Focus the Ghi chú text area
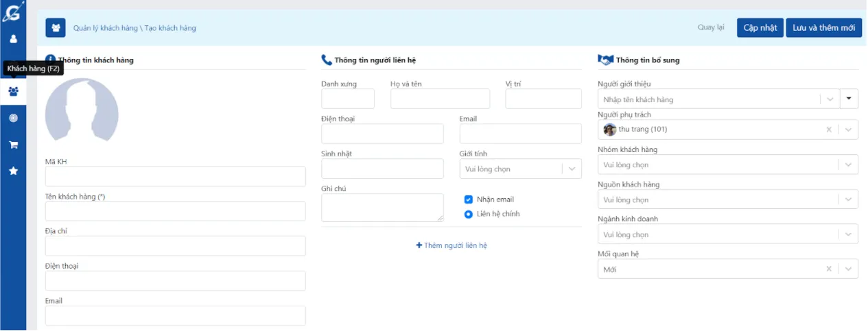Viewport: 868px width, 331px height. pos(382,208)
